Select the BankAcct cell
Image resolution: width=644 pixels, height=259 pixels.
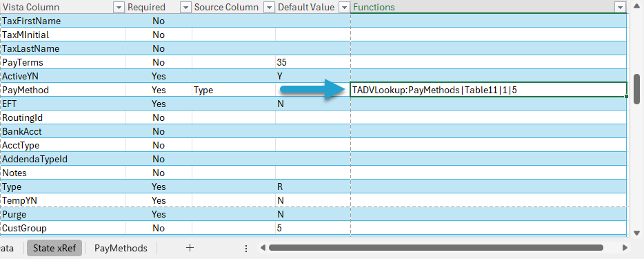click(x=63, y=131)
